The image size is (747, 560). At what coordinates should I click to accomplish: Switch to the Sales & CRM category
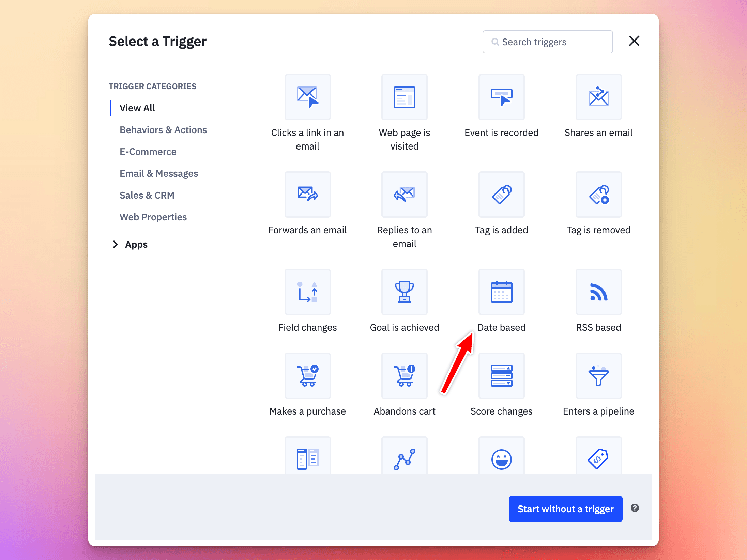click(147, 195)
